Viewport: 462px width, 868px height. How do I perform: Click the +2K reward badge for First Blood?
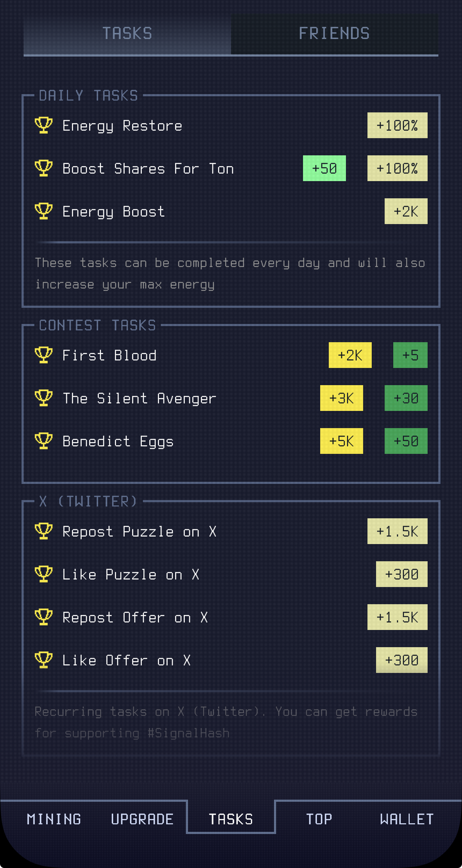[350, 355]
